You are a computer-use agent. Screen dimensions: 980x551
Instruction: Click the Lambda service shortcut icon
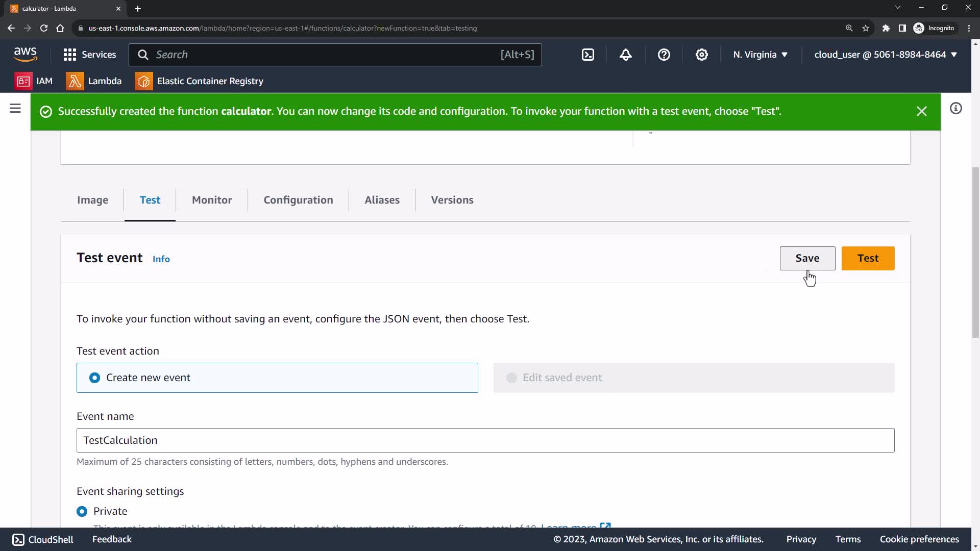click(x=75, y=81)
